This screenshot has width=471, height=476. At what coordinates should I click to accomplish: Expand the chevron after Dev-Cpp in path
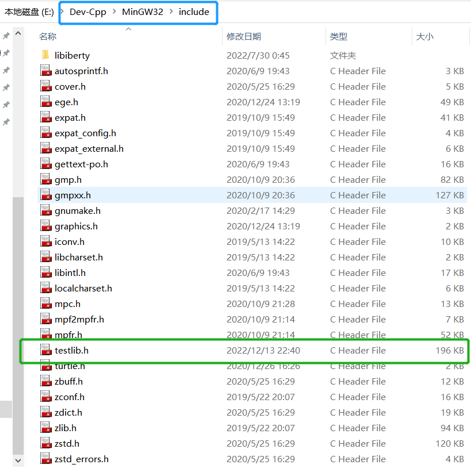pos(114,11)
